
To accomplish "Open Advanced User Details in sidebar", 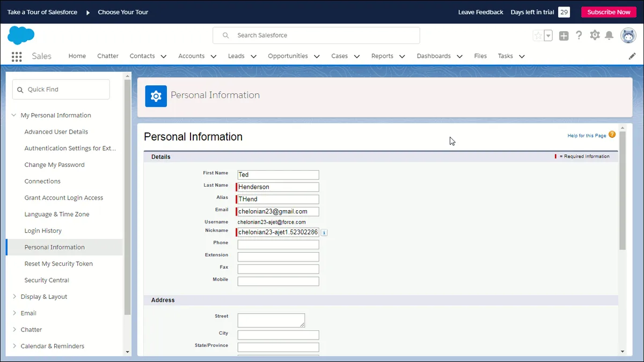I will (x=56, y=132).
